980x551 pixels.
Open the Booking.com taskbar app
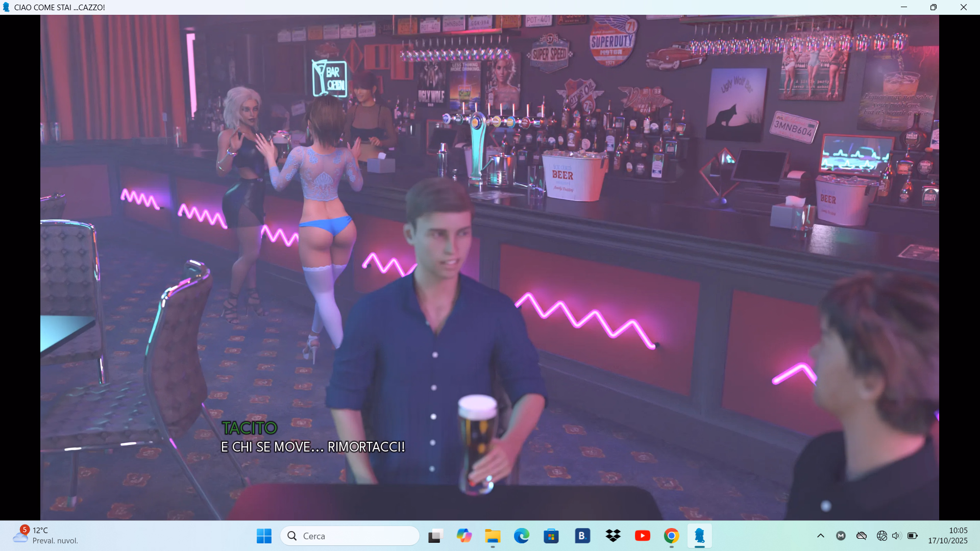tap(582, 536)
